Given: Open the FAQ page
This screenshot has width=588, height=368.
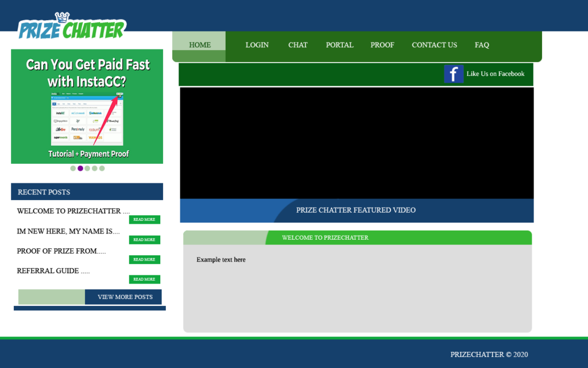Looking at the screenshot, I should pos(482,45).
